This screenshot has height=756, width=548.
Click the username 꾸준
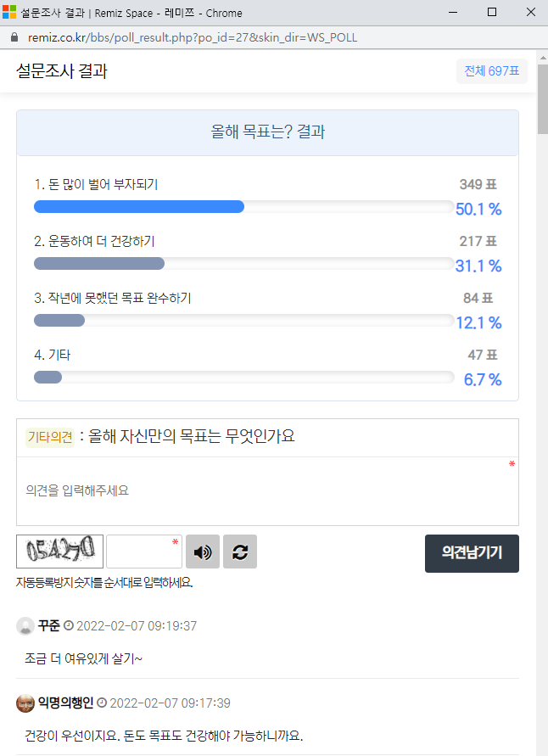pyautogui.click(x=49, y=626)
